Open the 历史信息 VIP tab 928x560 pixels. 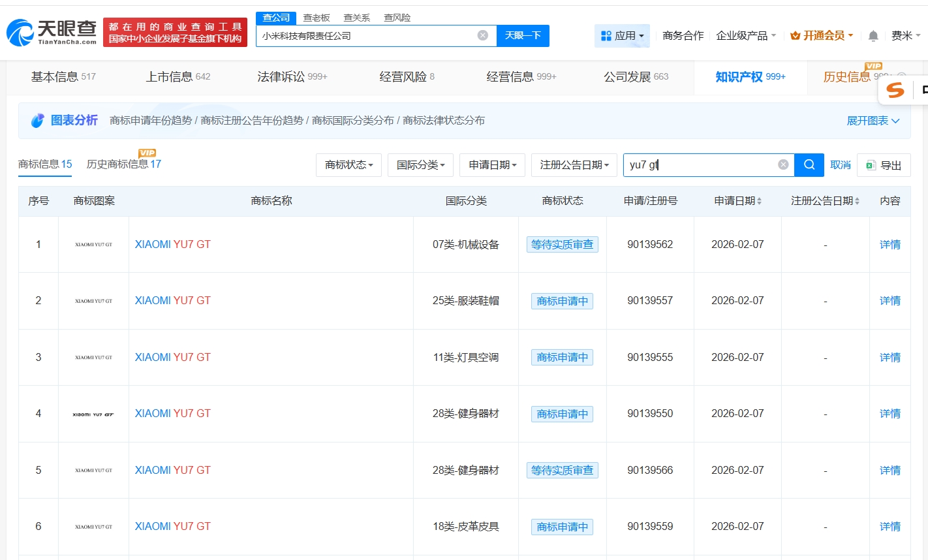[847, 77]
